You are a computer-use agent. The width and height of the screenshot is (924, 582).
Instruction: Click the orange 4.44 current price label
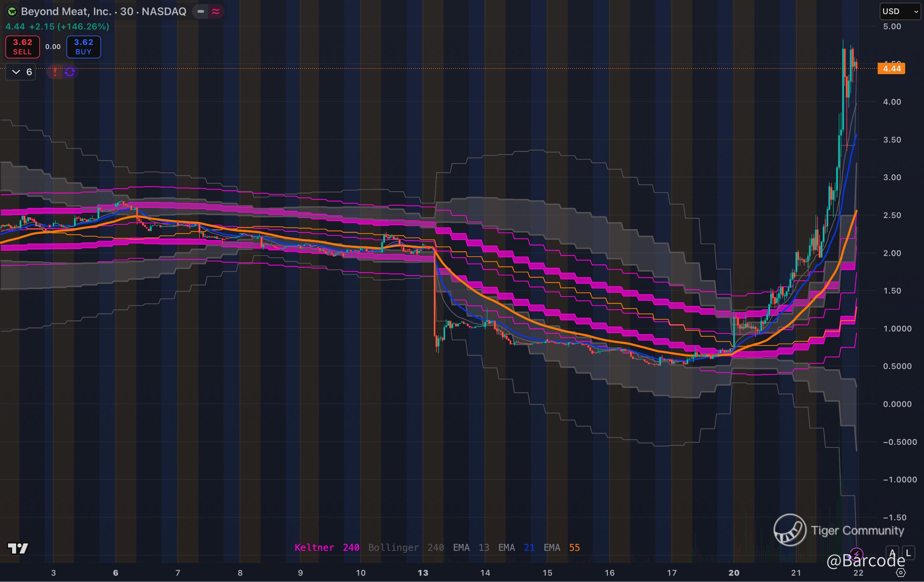click(x=891, y=69)
